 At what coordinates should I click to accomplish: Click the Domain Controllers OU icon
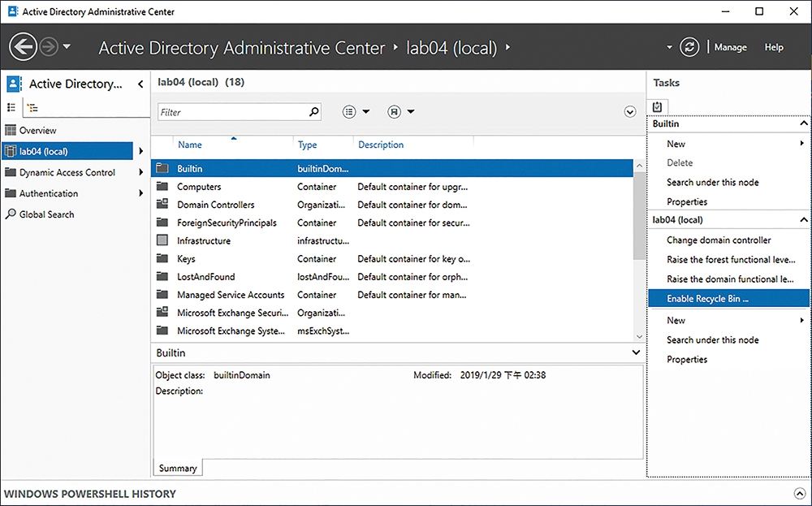click(162, 204)
